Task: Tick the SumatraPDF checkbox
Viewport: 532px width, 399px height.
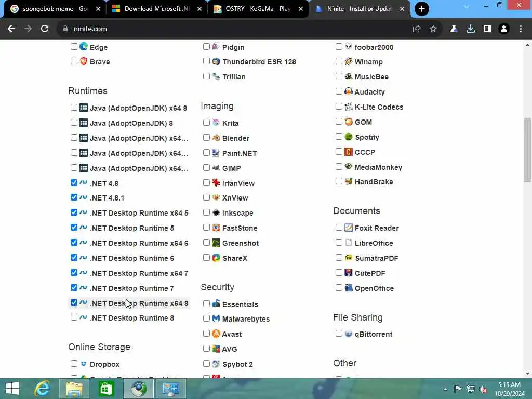Action: click(x=339, y=258)
